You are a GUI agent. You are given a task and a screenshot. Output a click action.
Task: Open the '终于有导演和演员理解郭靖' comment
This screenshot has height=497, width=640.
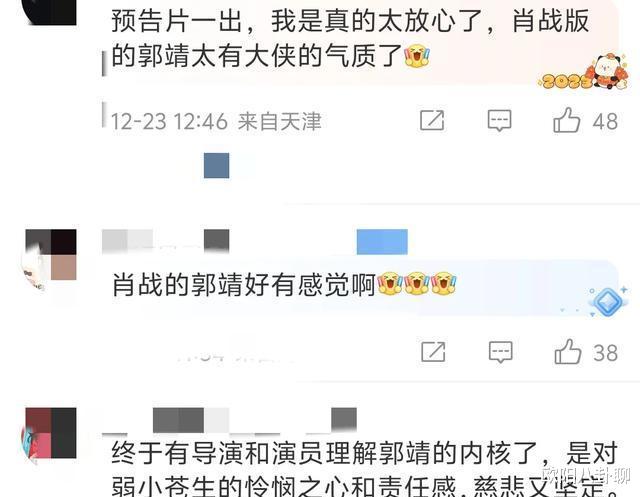click(x=364, y=469)
